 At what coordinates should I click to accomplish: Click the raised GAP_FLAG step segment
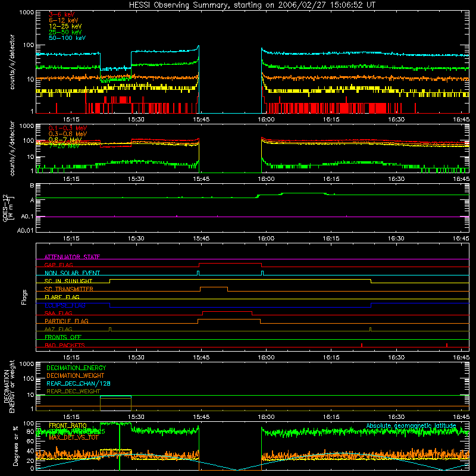[x=230, y=263]
